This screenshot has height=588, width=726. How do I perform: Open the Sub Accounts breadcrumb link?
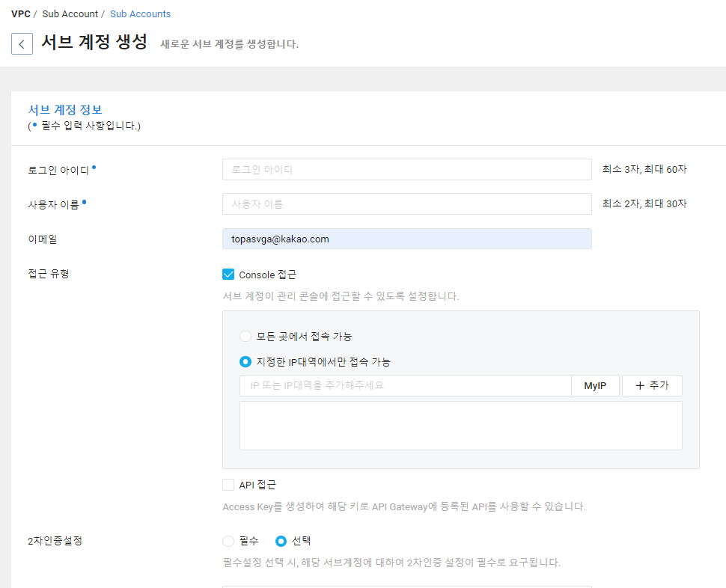pyautogui.click(x=140, y=14)
